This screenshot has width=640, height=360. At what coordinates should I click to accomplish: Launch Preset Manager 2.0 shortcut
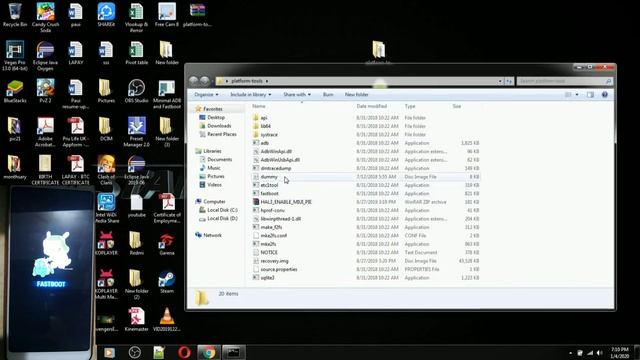coord(136,132)
